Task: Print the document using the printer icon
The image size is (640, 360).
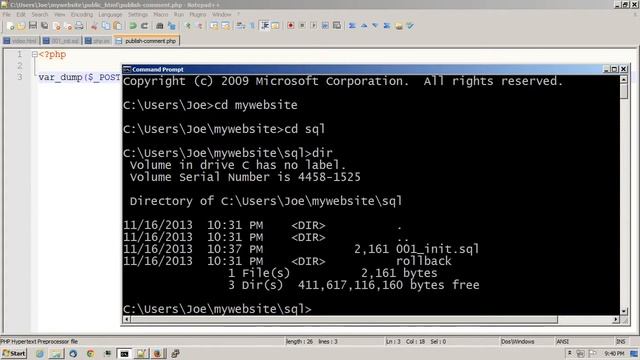Action: [x=79, y=26]
